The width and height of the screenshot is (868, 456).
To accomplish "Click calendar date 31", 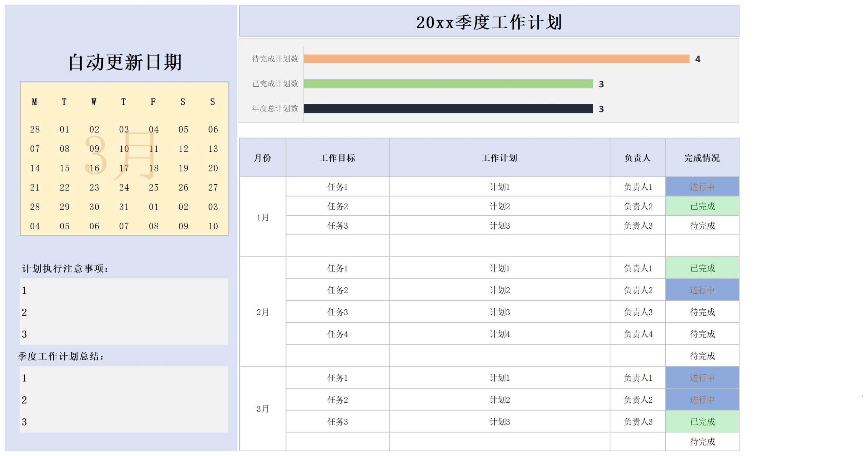I will (124, 207).
